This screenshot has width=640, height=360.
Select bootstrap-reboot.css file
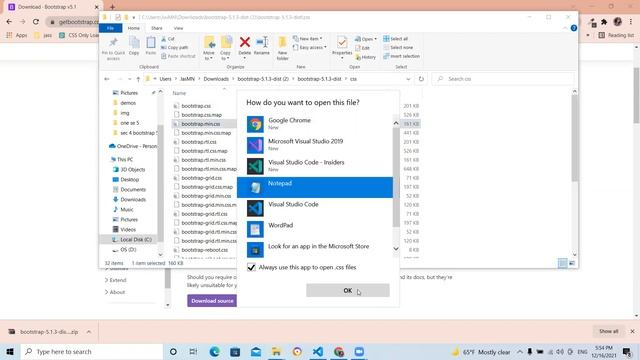(x=204, y=250)
